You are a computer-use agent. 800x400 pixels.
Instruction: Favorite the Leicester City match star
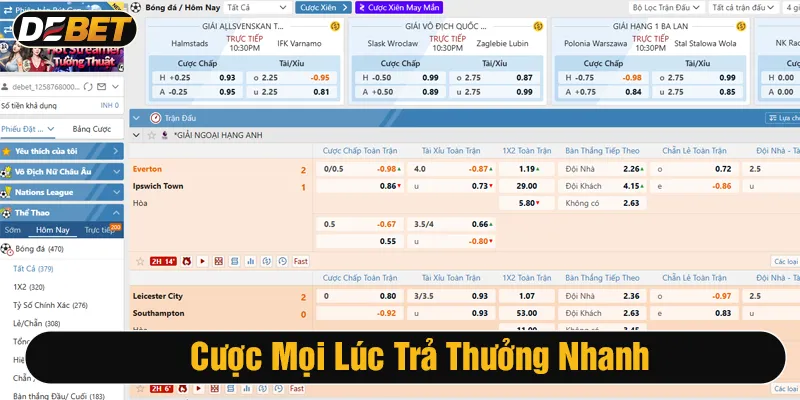pyautogui.click(x=140, y=389)
